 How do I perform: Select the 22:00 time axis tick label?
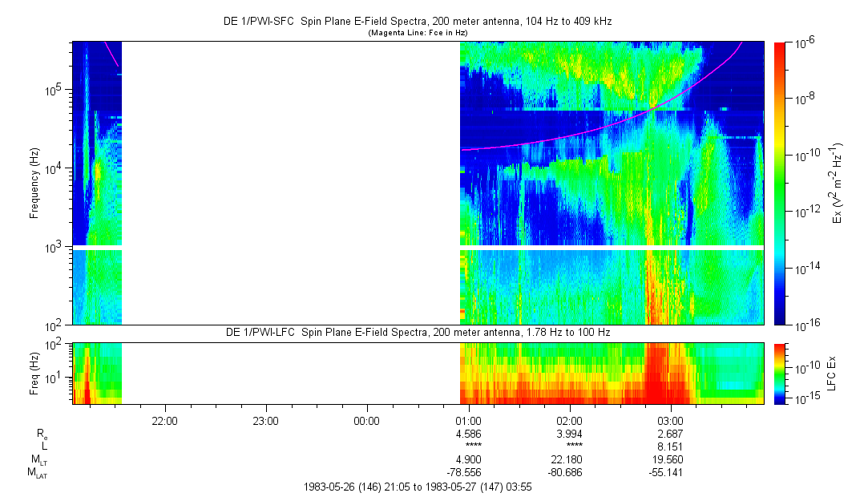click(x=164, y=419)
